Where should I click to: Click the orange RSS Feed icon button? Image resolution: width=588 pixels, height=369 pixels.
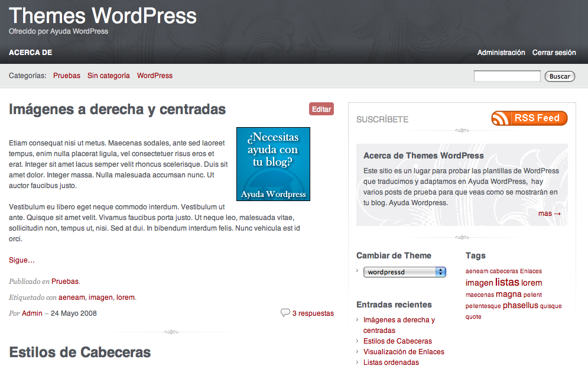click(x=529, y=118)
